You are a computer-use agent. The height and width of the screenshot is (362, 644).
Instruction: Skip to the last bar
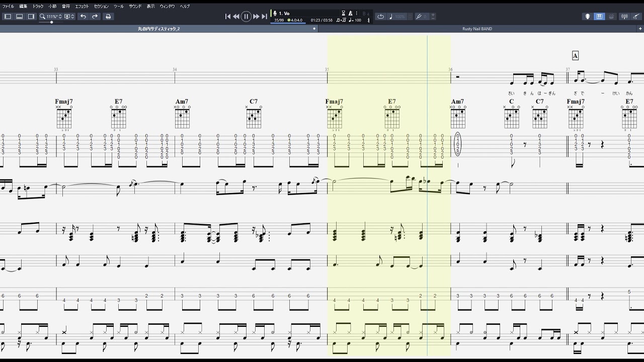click(264, 17)
